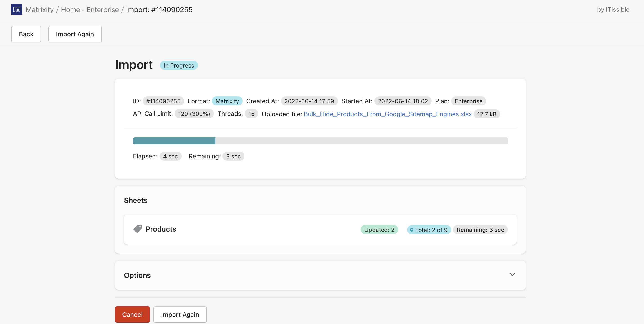Click the Matrixify format badge
Screen dimensions: 644x324
227,101
